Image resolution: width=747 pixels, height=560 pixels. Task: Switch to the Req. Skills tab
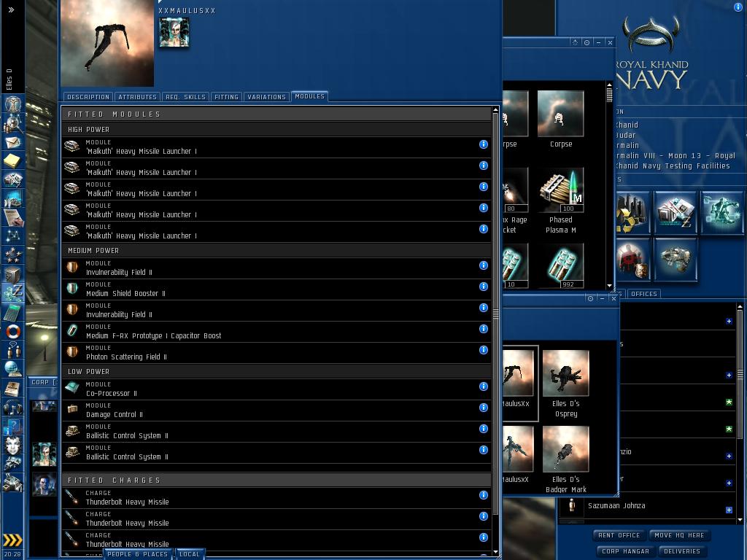(x=185, y=97)
